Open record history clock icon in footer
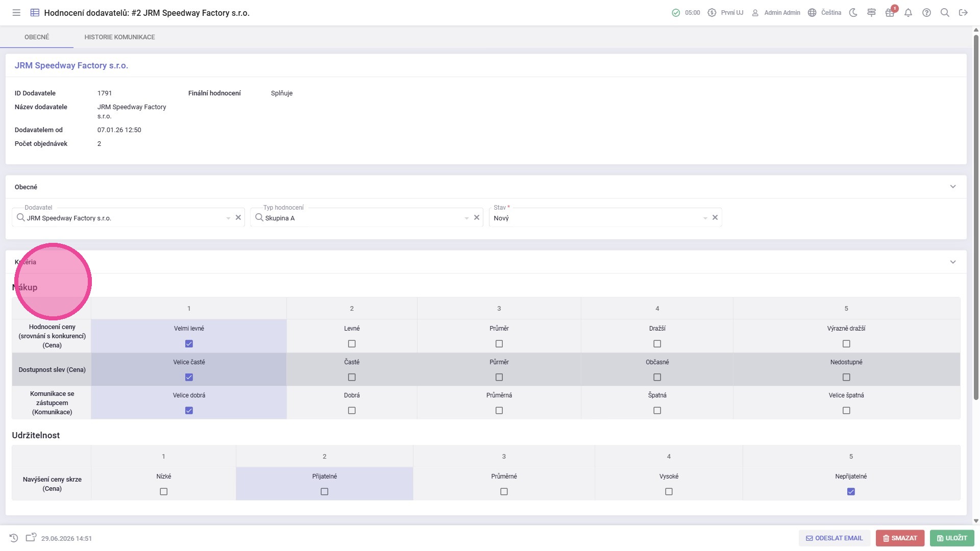 [14, 538]
